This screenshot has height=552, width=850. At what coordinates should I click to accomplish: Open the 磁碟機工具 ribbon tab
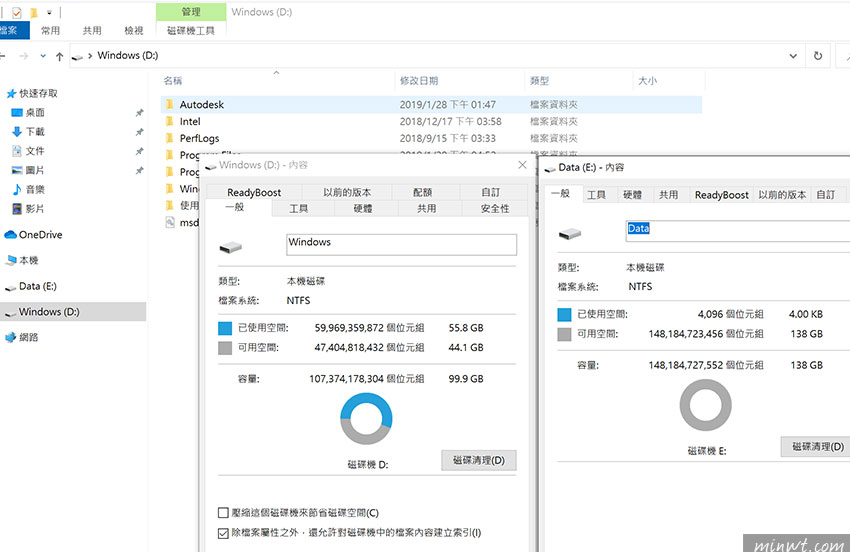point(191,30)
